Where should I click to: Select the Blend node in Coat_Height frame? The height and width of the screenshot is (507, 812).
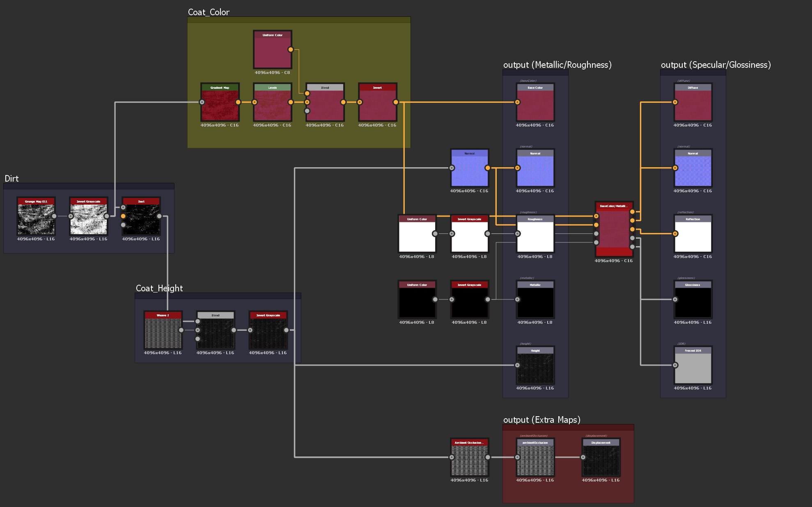(216, 330)
